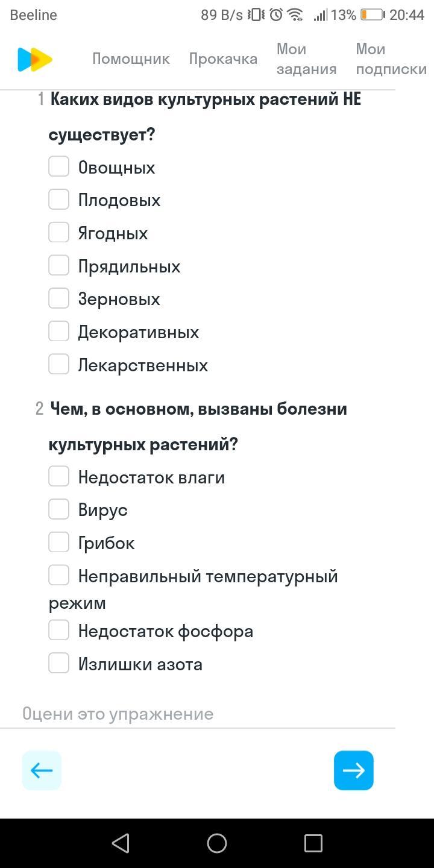Mark the Грибок checkbox
434x868 pixels.
click(x=59, y=542)
